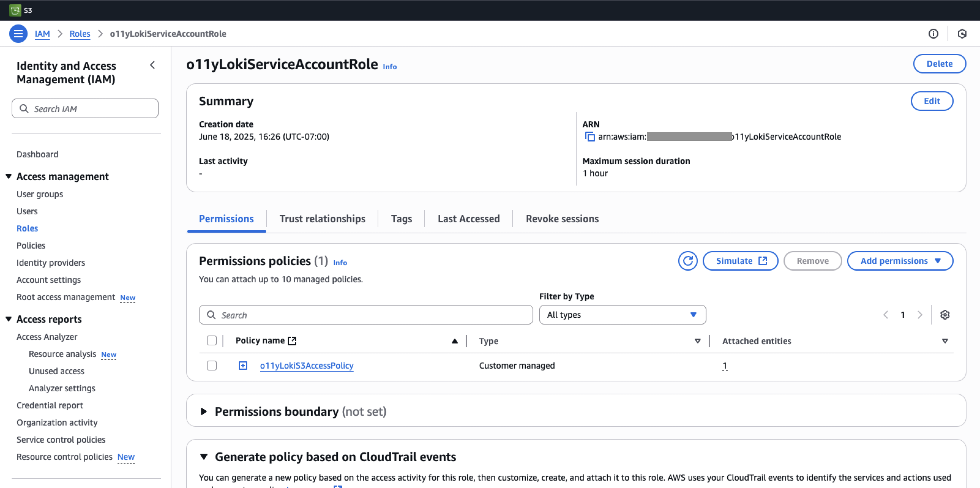Open the o11yLokiS3AccessPolicy link
This screenshot has height=488, width=980.
[307, 366]
